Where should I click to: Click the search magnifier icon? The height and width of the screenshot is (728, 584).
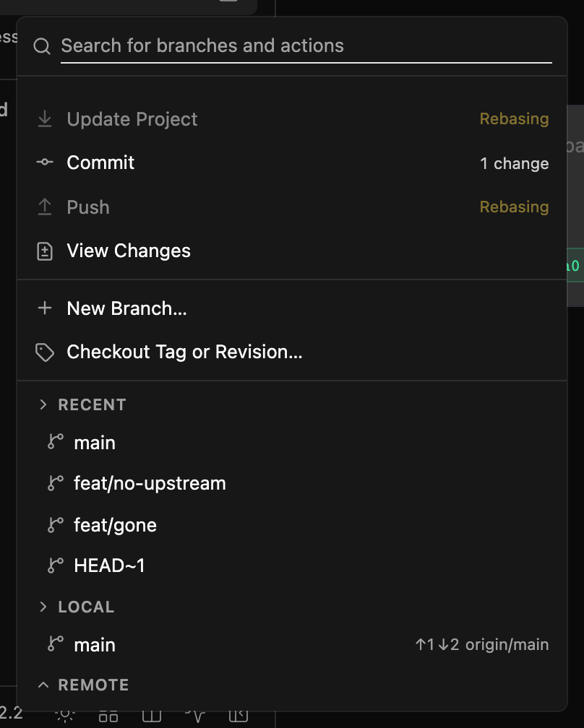click(x=42, y=46)
